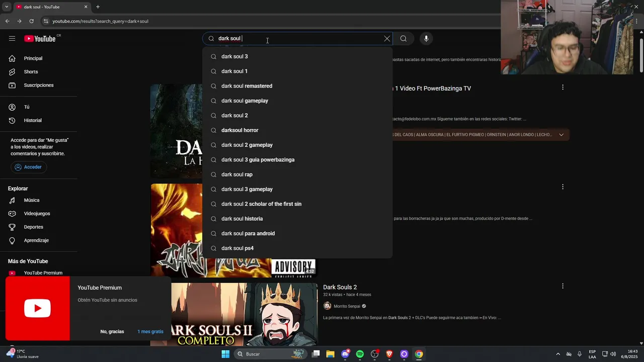
Task: Select suggestion dark soul 2 gameplay
Action: pos(297,145)
